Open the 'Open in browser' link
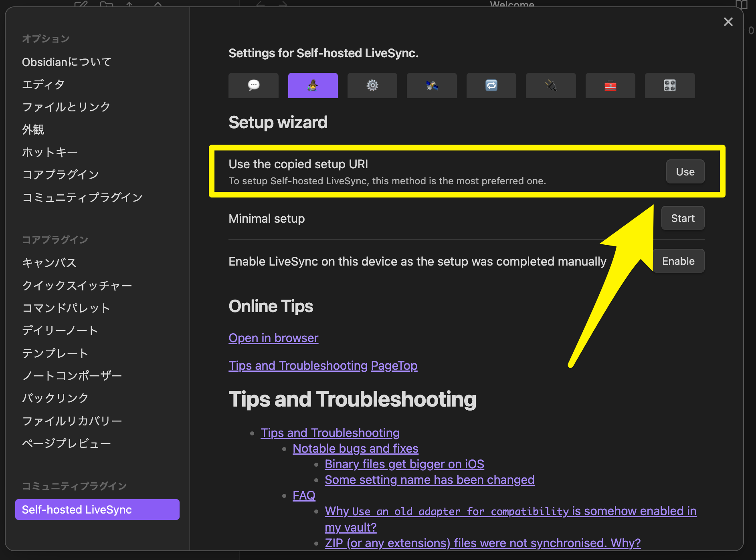The height and width of the screenshot is (560, 756). (x=273, y=338)
